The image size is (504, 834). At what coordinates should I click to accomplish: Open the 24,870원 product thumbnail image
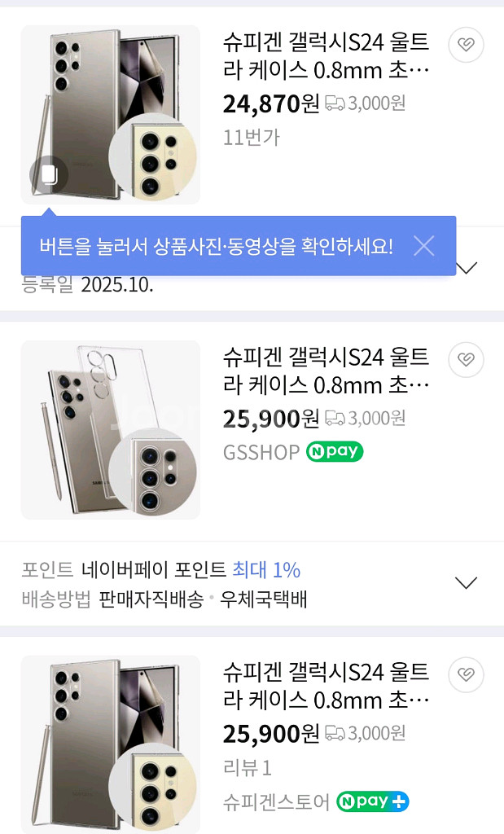[x=110, y=114]
